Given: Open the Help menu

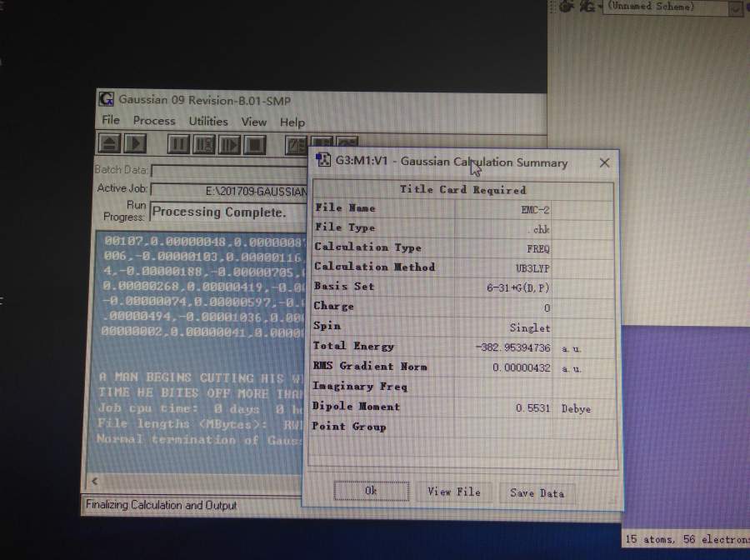Looking at the screenshot, I should click(x=292, y=122).
